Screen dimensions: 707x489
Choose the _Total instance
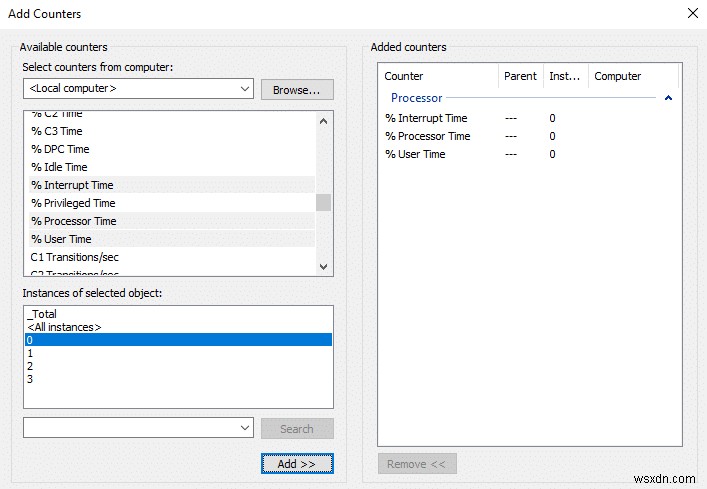coord(43,314)
